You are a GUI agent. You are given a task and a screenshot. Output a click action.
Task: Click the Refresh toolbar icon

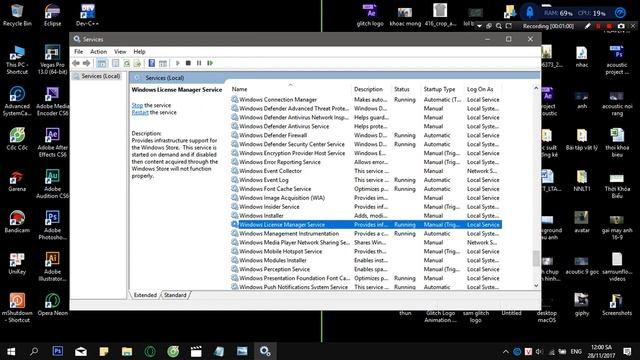(127, 63)
